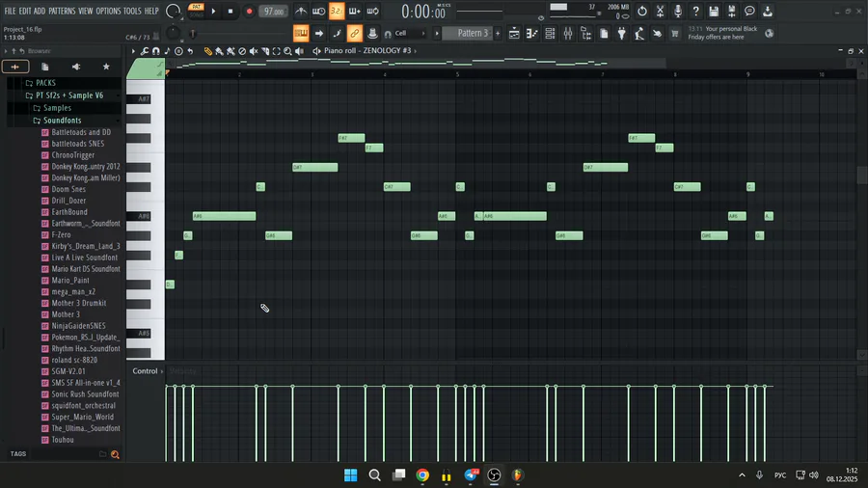Open undo history icon

click(642, 11)
